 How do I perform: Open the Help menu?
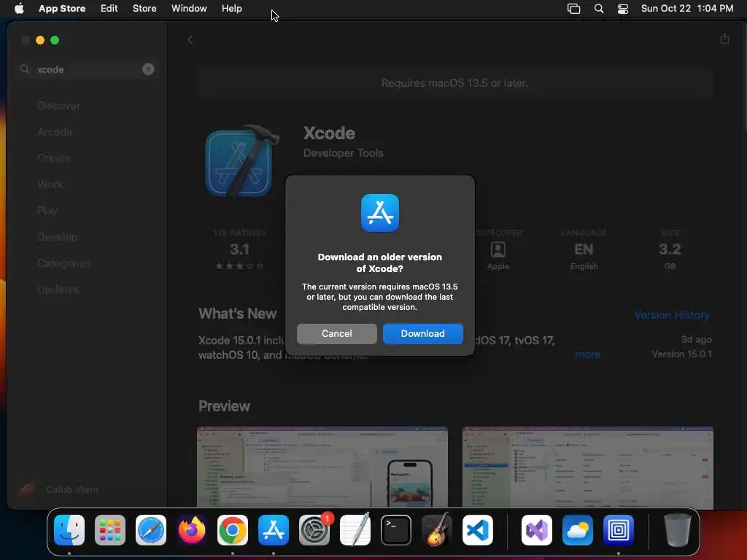click(x=231, y=8)
